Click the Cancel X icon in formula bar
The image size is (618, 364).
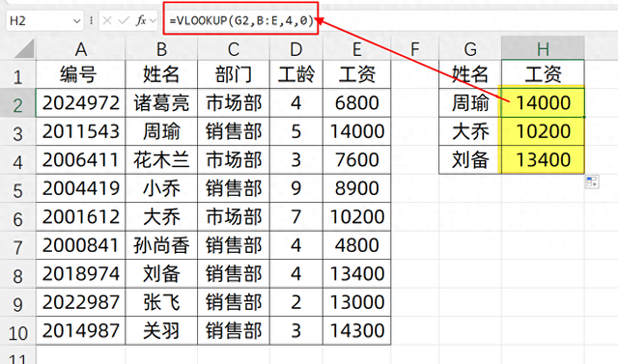click(x=107, y=20)
